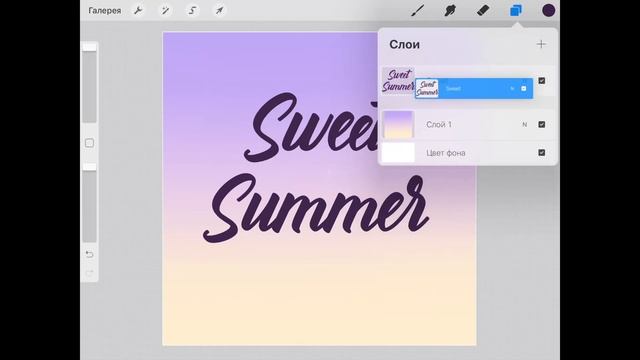Close the Layers panel via layers icon
The image size is (640, 360).
516,11
